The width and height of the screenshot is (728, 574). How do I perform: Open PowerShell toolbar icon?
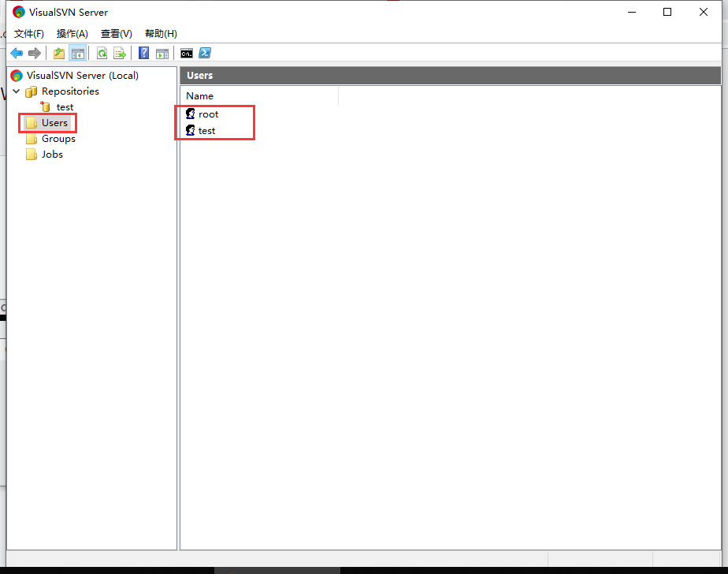tap(205, 54)
